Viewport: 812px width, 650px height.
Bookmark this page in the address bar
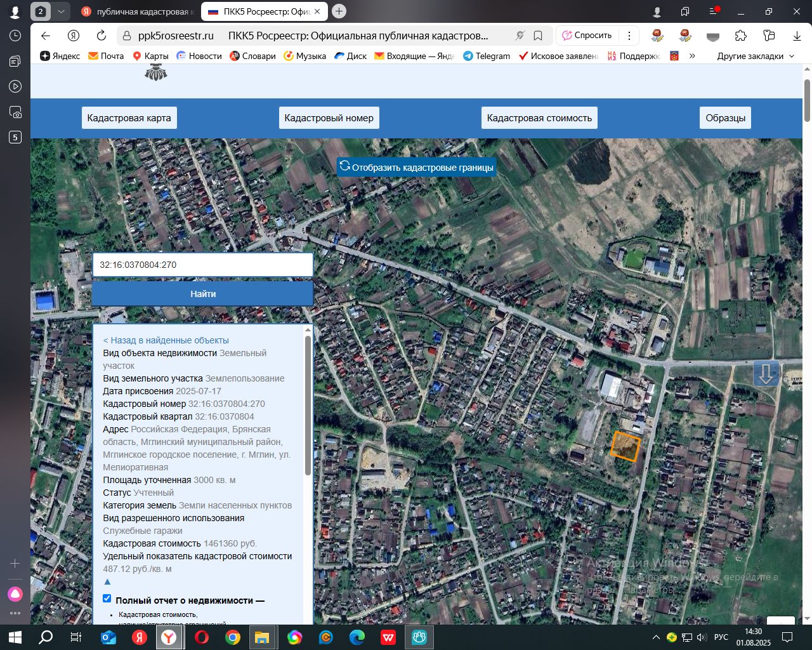tap(538, 36)
